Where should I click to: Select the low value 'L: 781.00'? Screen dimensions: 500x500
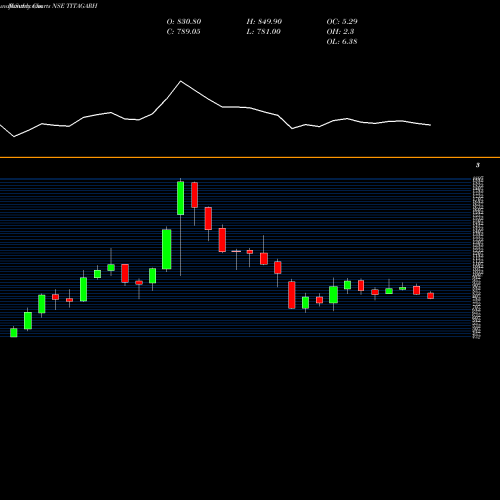(x=263, y=31)
